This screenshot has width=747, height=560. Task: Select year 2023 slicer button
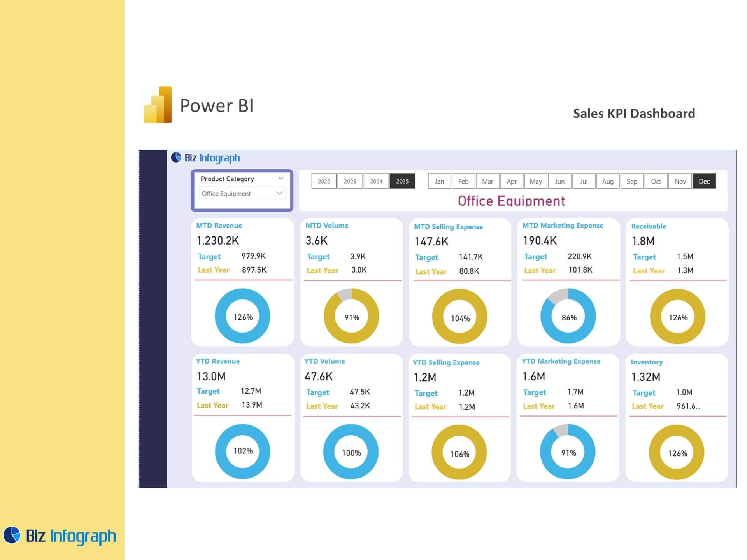[x=350, y=181]
